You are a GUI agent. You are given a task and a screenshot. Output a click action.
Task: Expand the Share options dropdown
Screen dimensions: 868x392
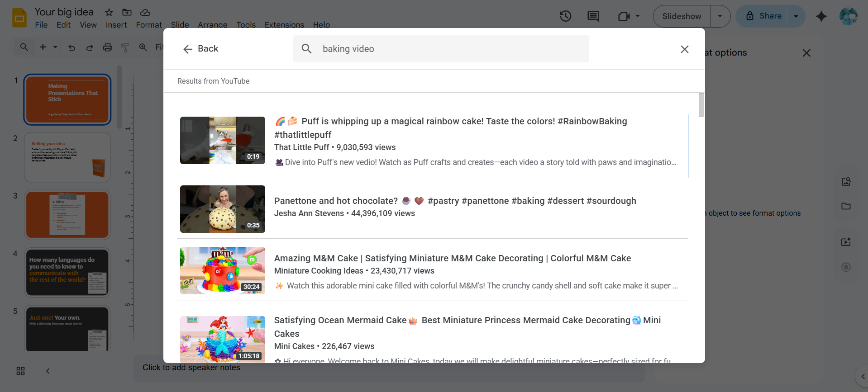click(796, 16)
